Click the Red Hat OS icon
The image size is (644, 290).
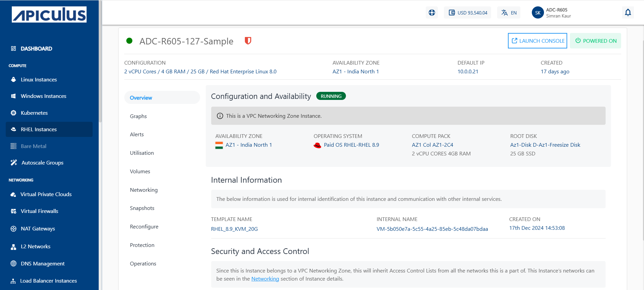317,145
